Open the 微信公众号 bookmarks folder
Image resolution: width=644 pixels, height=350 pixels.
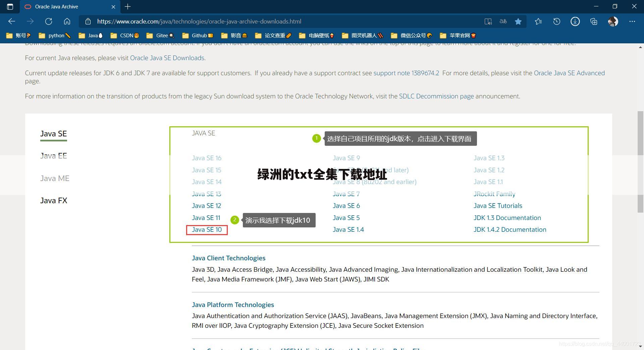point(412,36)
